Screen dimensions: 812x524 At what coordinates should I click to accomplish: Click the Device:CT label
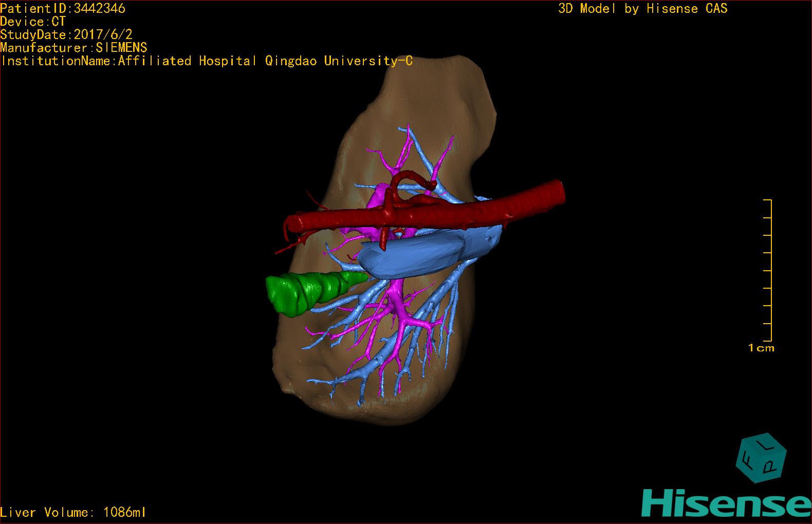click(33, 22)
